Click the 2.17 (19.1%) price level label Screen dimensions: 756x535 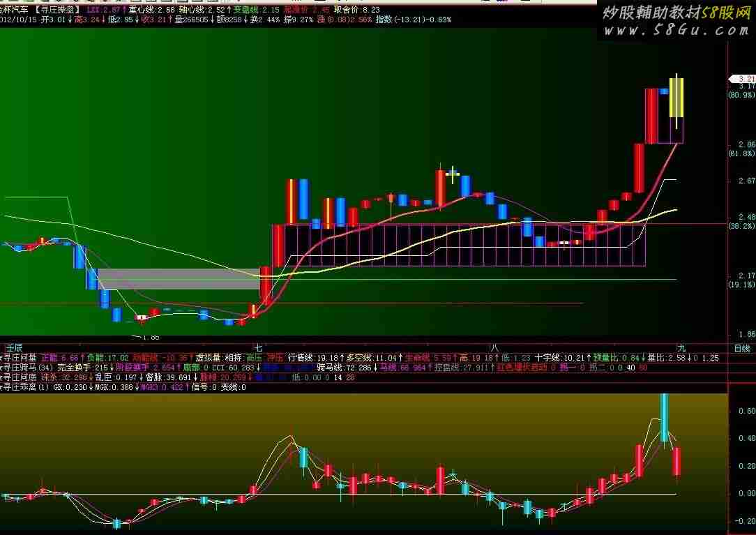click(x=742, y=280)
